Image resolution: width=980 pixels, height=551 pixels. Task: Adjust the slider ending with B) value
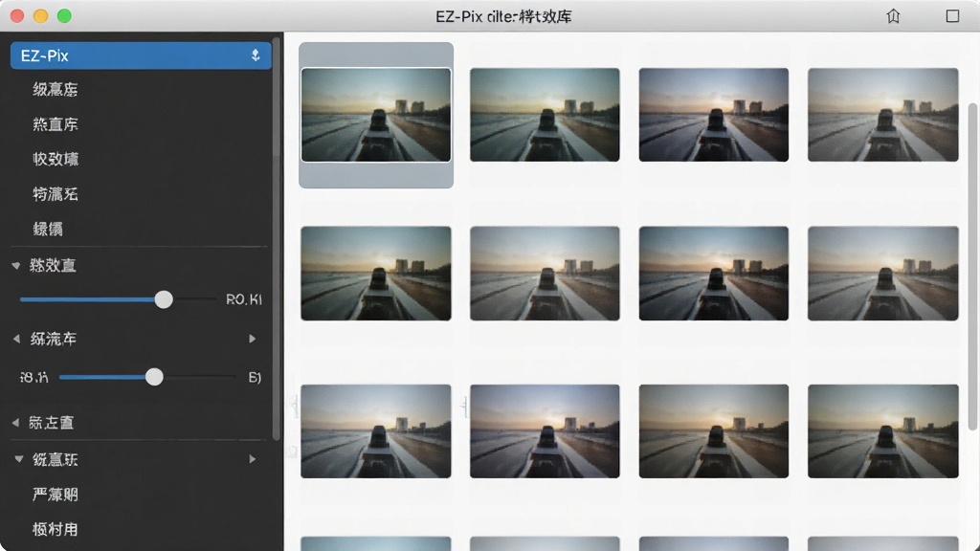point(154,377)
